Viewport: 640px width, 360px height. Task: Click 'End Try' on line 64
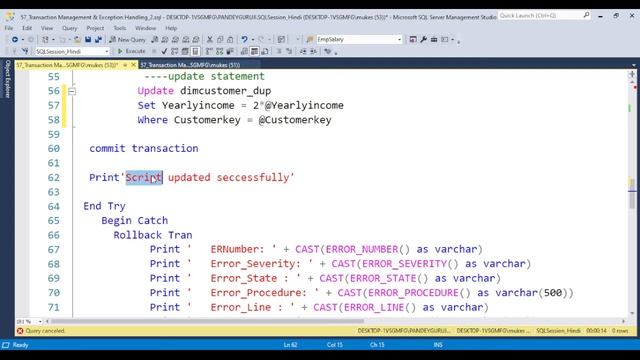pos(104,206)
